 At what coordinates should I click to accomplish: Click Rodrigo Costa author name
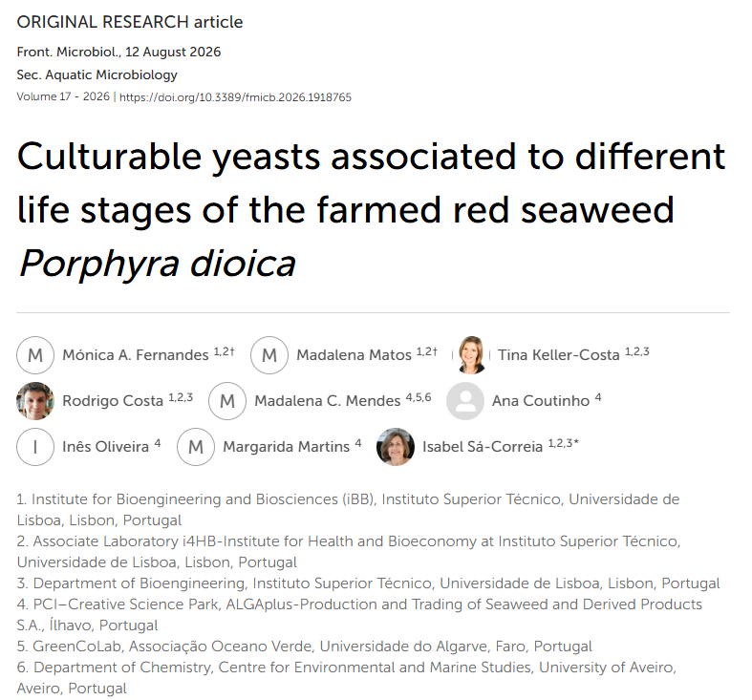click(x=113, y=401)
